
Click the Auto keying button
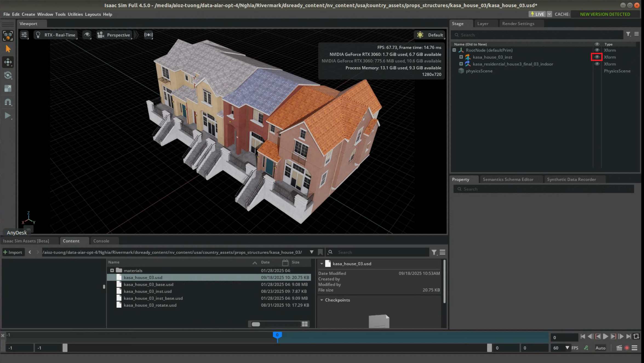click(x=600, y=348)
